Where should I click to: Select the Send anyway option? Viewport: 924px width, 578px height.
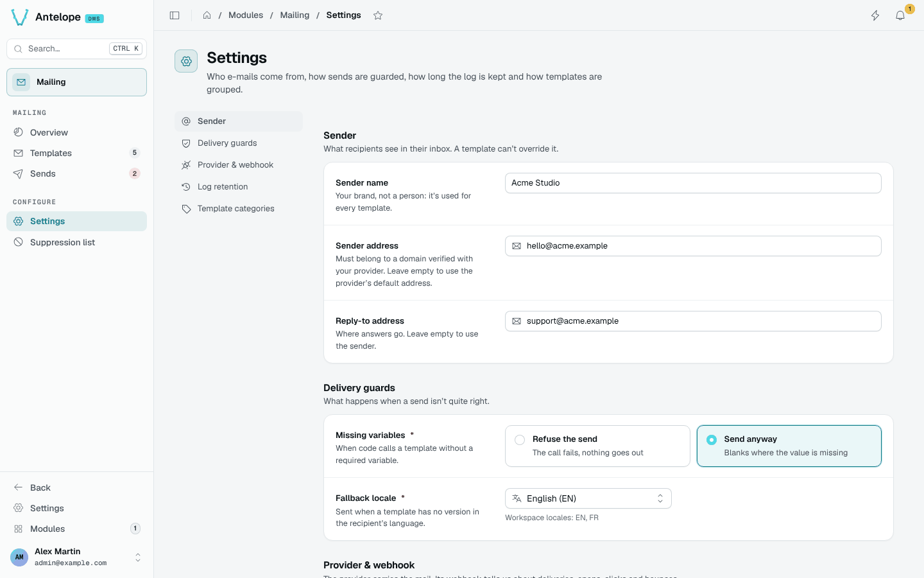[789, 446]
